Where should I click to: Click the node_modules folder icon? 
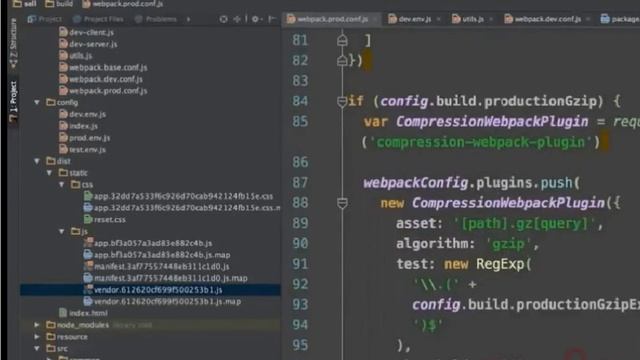tap(51, 325)
